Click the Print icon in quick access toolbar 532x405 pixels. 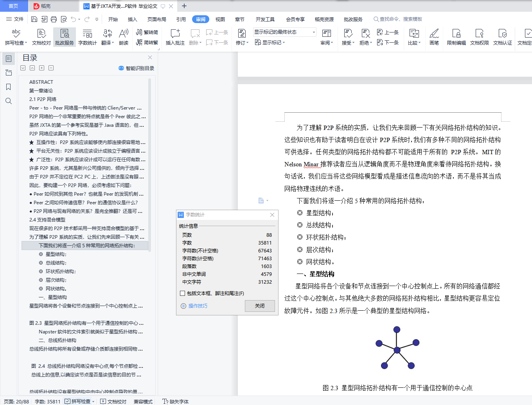pos(54,19)
